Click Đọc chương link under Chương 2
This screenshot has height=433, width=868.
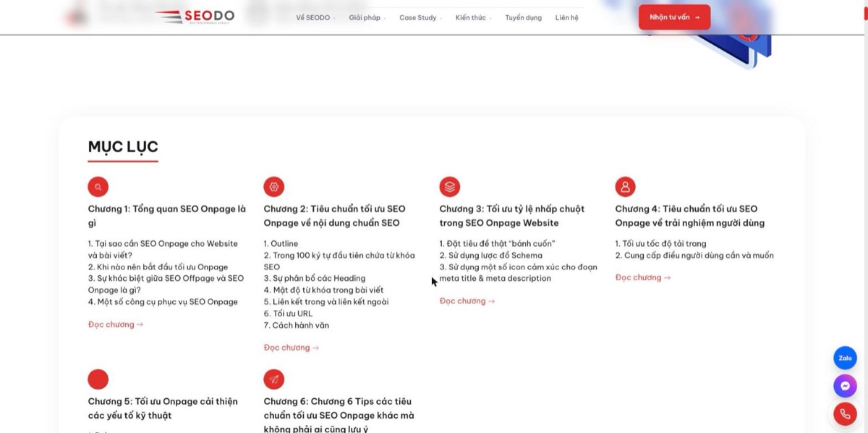(292, 348)
